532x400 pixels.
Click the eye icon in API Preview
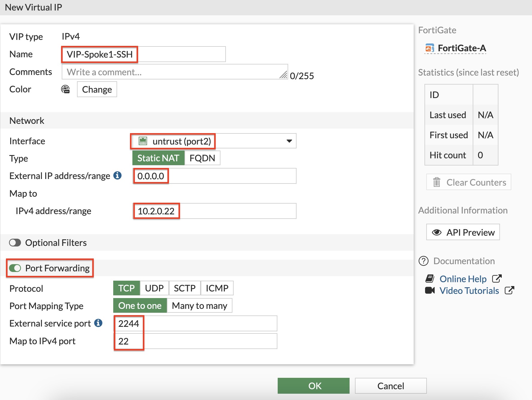[x=437, y=232]
